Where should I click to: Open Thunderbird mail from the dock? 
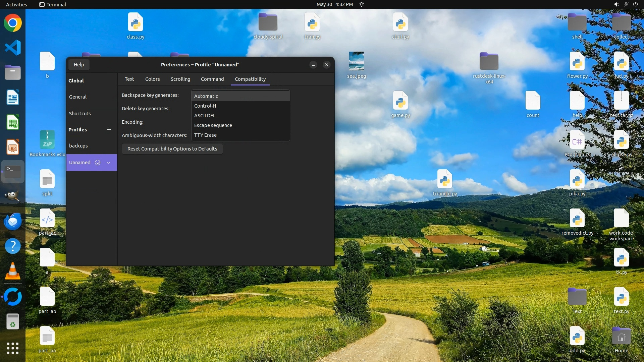click(x=13, y=222)
